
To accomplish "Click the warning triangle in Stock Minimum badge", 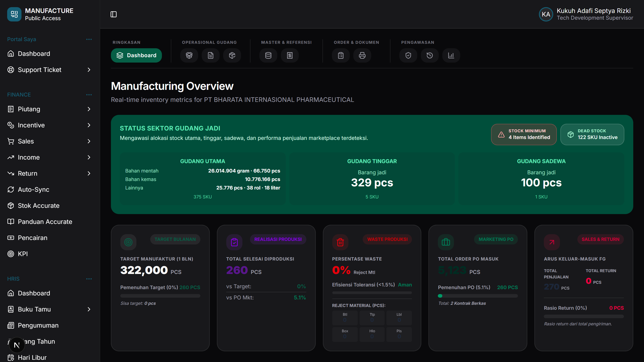I will pos(501,134).
